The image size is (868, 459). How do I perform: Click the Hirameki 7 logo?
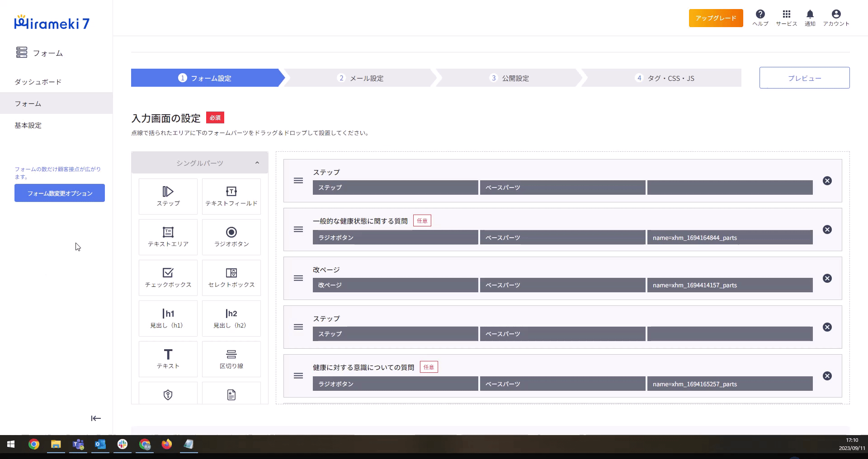tap(52, 23)
